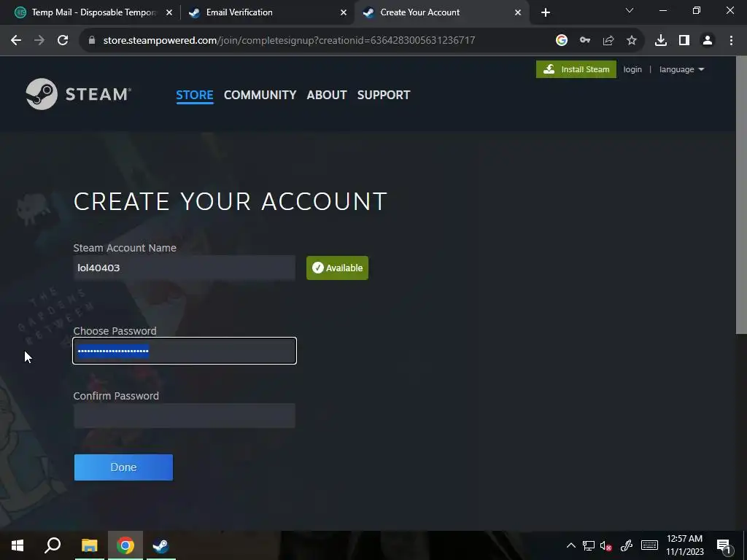Viewport: 747px width, 560px height.
Task: Open a new browser tab
Action: pyautogui.click(x=546, y=12)
